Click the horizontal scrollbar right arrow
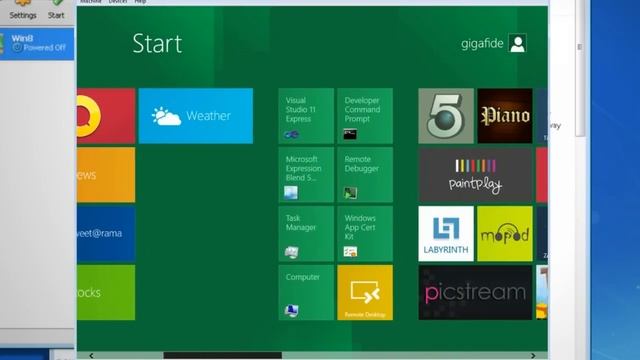This screenshot has height=360, width=640. 533,356
